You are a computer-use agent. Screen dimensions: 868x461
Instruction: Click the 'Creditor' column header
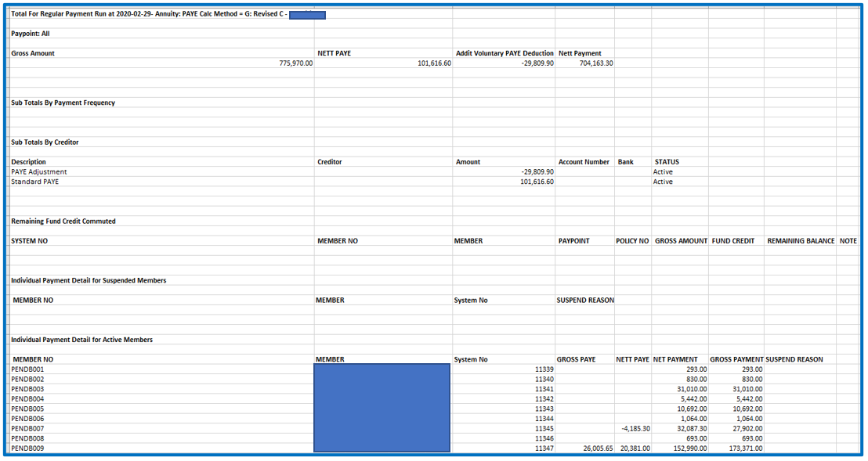click(x=329, y=162)
